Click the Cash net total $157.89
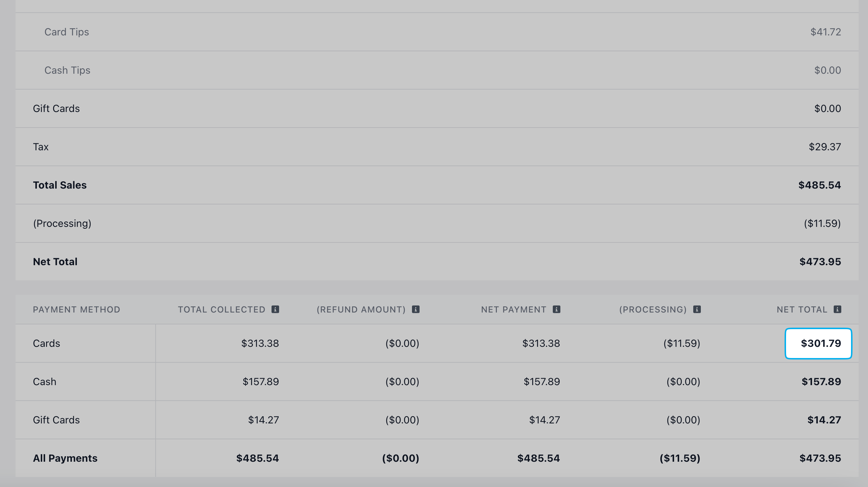 [x=821, y=382]
